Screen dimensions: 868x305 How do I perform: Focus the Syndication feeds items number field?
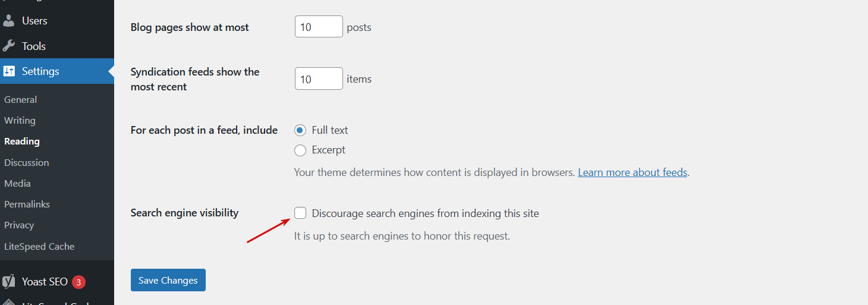point(319,78)
